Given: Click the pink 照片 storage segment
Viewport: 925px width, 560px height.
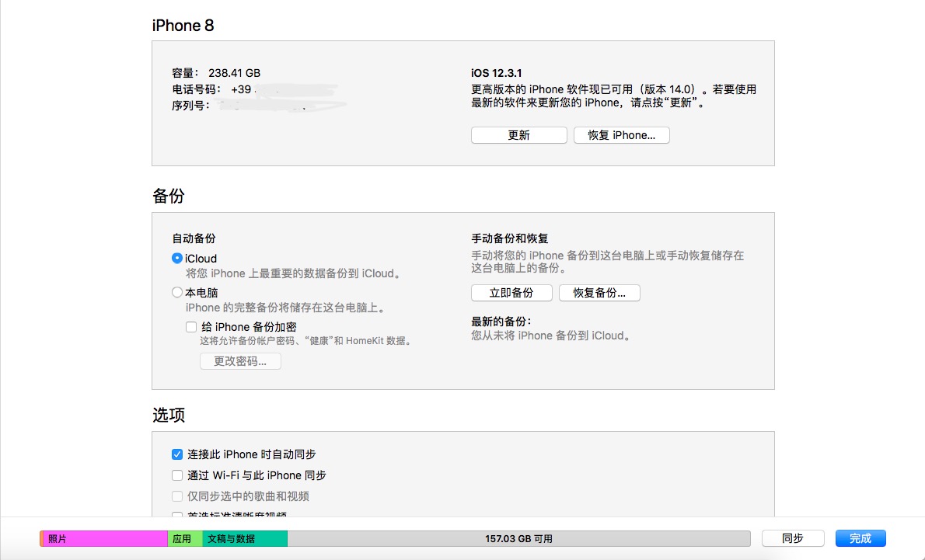Looking at the screenshot, I should (x=105, y=538).
